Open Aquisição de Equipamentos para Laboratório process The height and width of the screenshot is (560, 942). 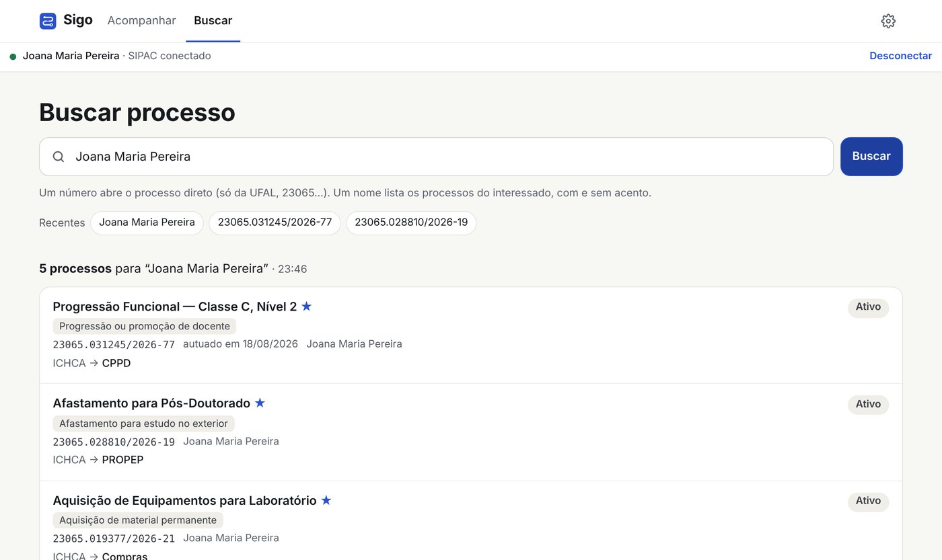point(184,500)
